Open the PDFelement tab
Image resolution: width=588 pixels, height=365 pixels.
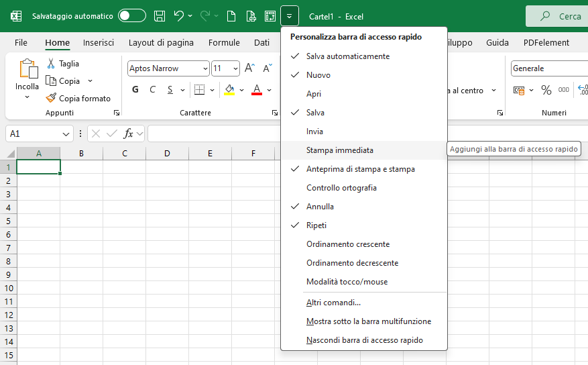click(546, 43)
